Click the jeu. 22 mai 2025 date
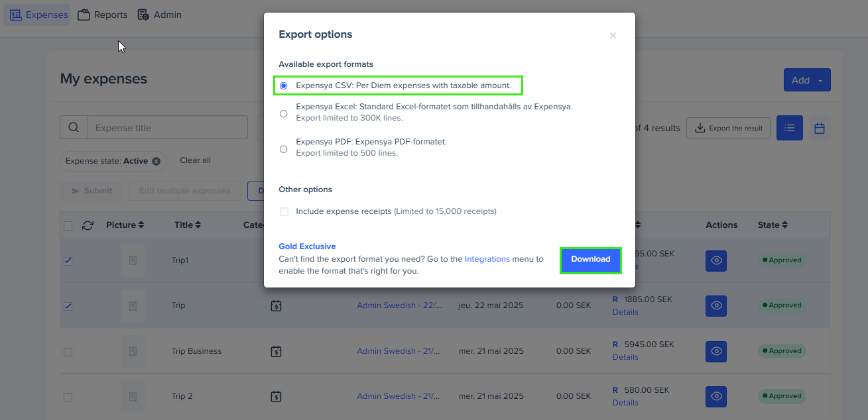This screenshot has height=420, width=868. [x=491, y=305]
